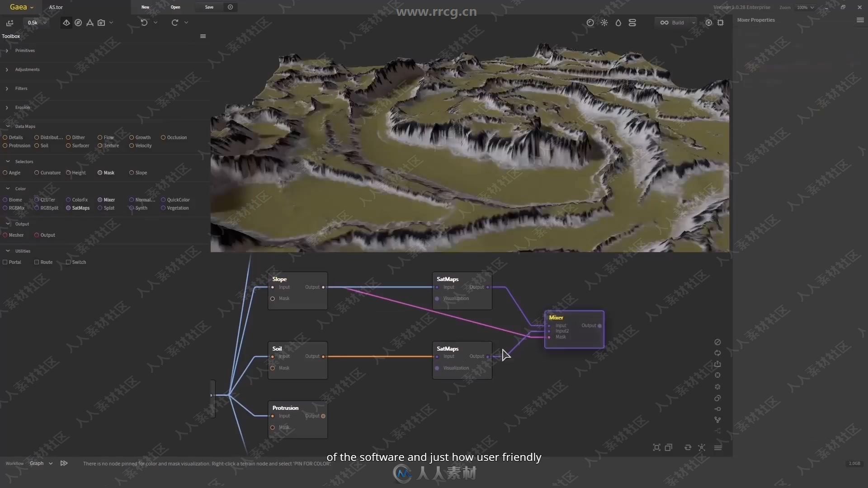Select the 3D terrain view mode icon

point(66,23)
